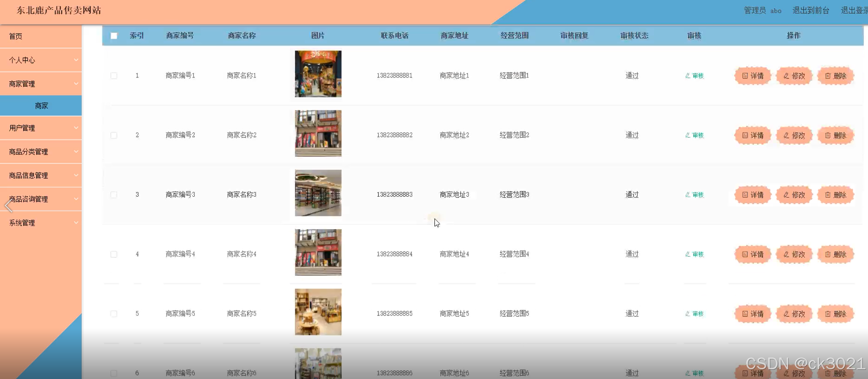Viewport: 868px width, 379px height.
Task: Click the 删除 trash icon in row 商家编号5
Action: tap(828, 314)
